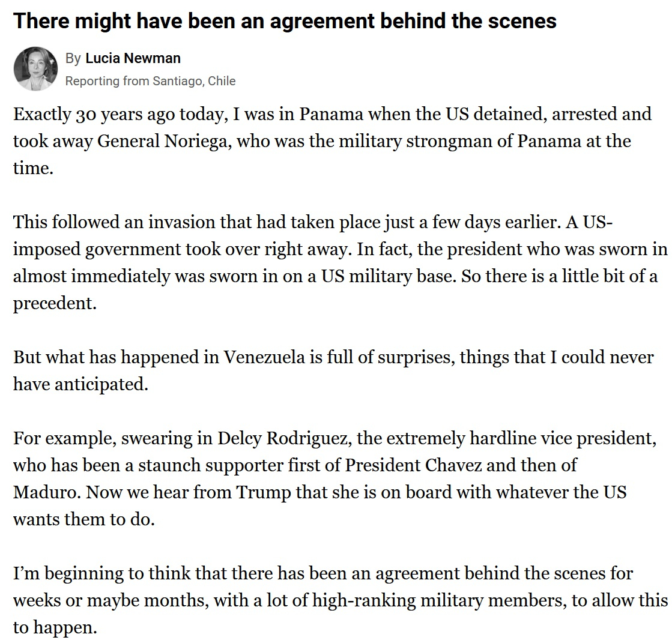Click the 'Reporting from Santiago, Chile' dateline
The image size is (672, 640).
pyautogui.click(x=150, y=81)
